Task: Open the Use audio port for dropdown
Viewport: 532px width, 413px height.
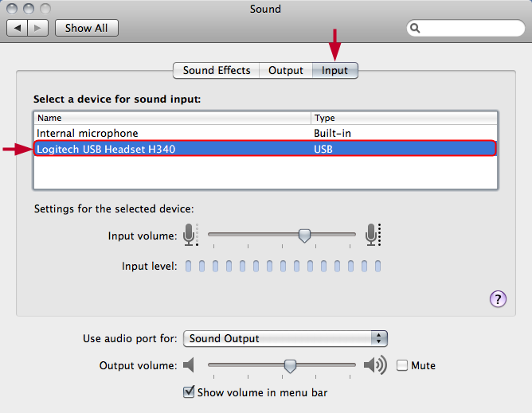Action: coord(285,338)
